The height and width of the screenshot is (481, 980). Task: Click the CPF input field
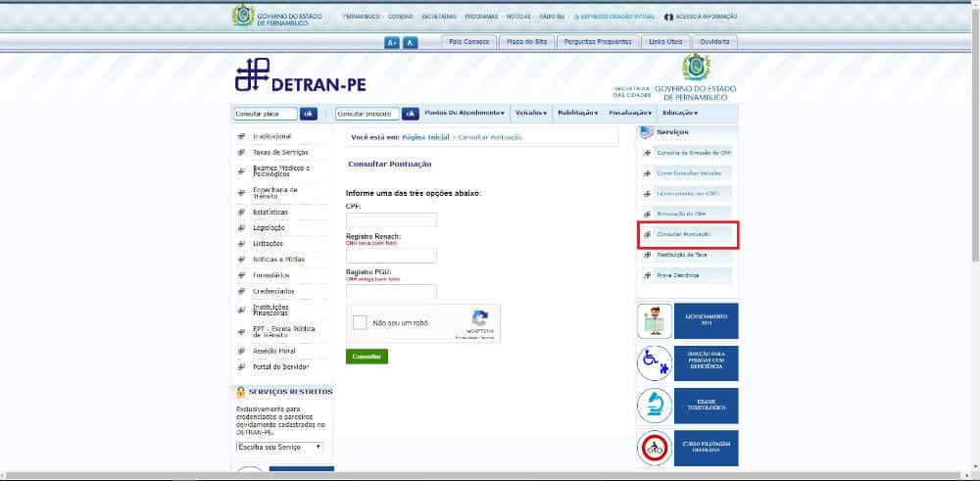tap(391, 219)
